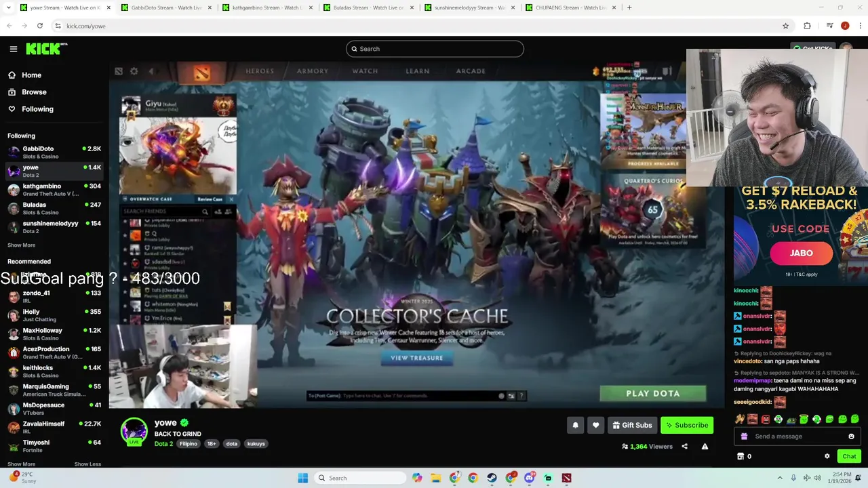Switch to GabbiDoto Stream browser tab
The width and height of the screenshot is (868, 488).
[167, 7]
